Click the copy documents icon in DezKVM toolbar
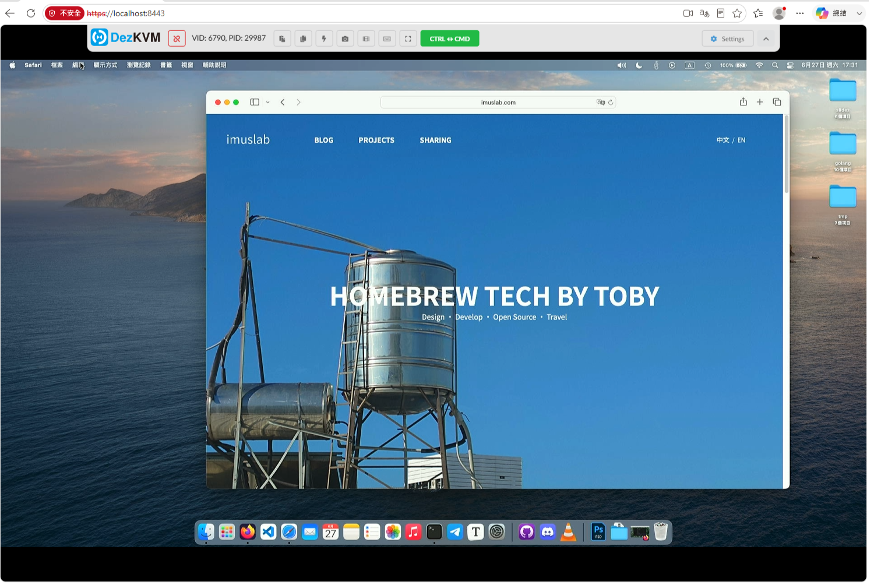The width and height of the screenshot is (874, 588). point(303,39)
